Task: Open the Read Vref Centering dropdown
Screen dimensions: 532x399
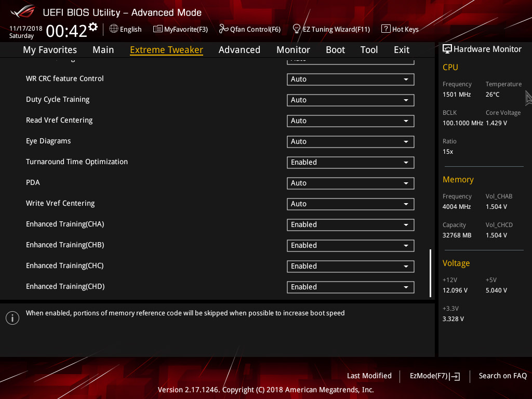Action: point(351,121)
